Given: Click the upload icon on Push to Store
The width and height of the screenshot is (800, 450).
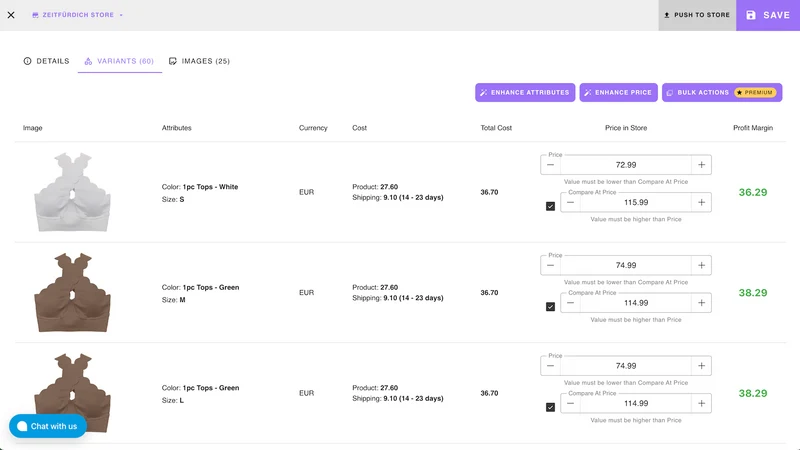Looking at the screenshot, I should [666, 15].
